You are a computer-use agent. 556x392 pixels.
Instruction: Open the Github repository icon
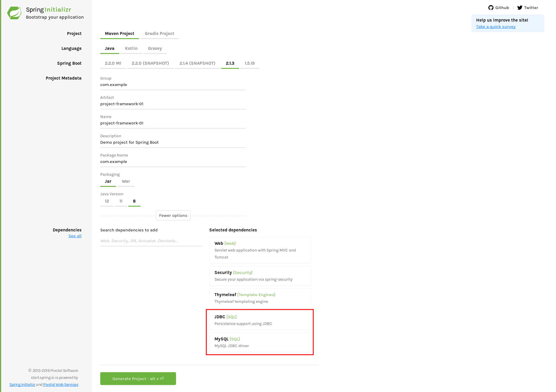pos(491,8)
